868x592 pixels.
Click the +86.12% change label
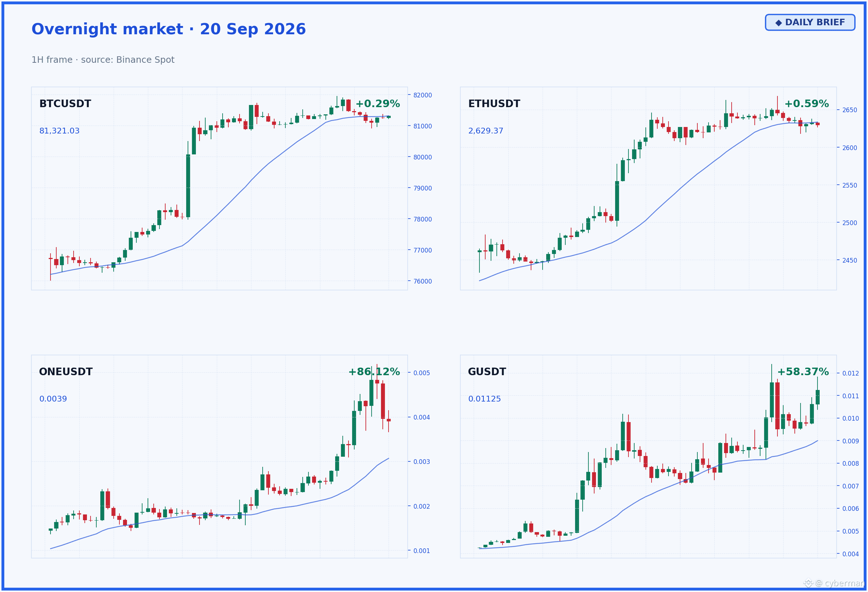pyautogui.click(x=374, y=372)
